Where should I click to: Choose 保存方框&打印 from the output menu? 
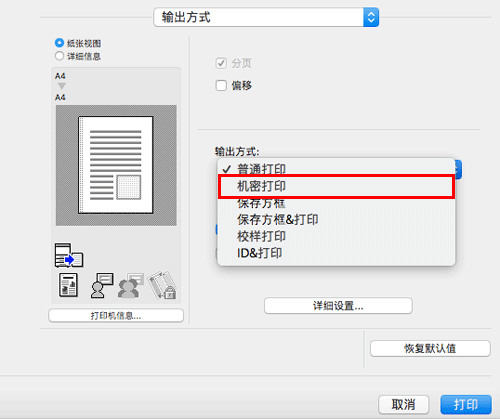(x=336, y=220)
